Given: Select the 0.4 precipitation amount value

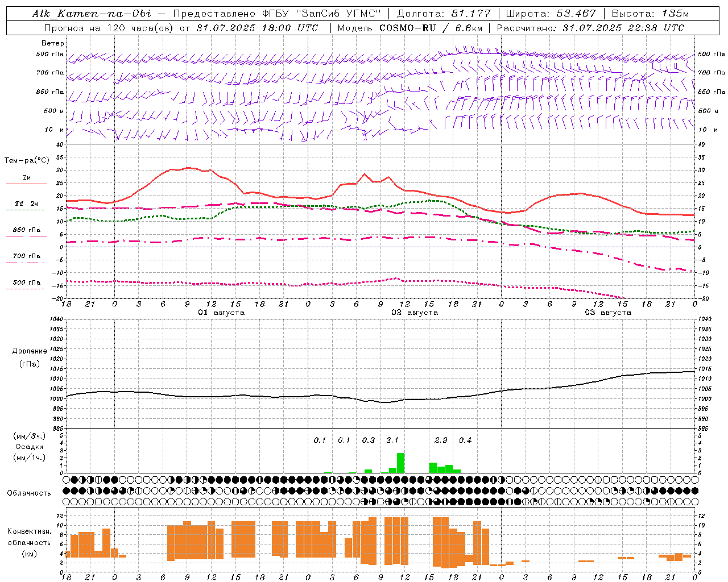Looking at the screenshot, I should (x=465, y=440).
